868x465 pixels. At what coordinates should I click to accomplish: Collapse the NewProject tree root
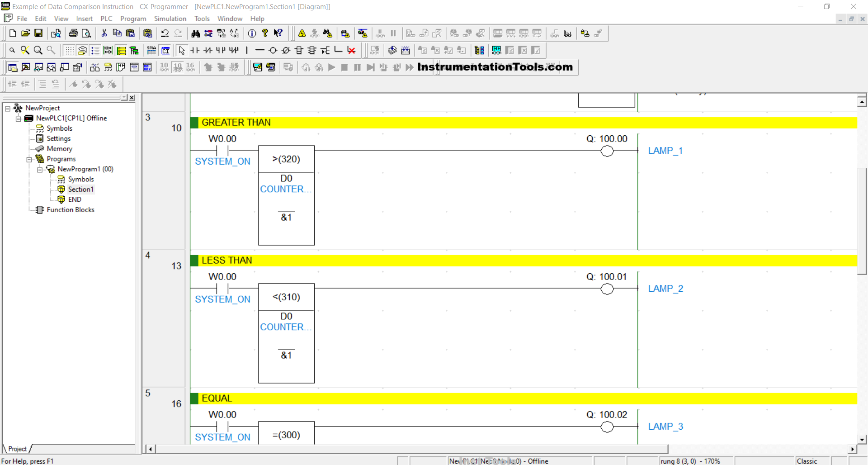point(8,109)
